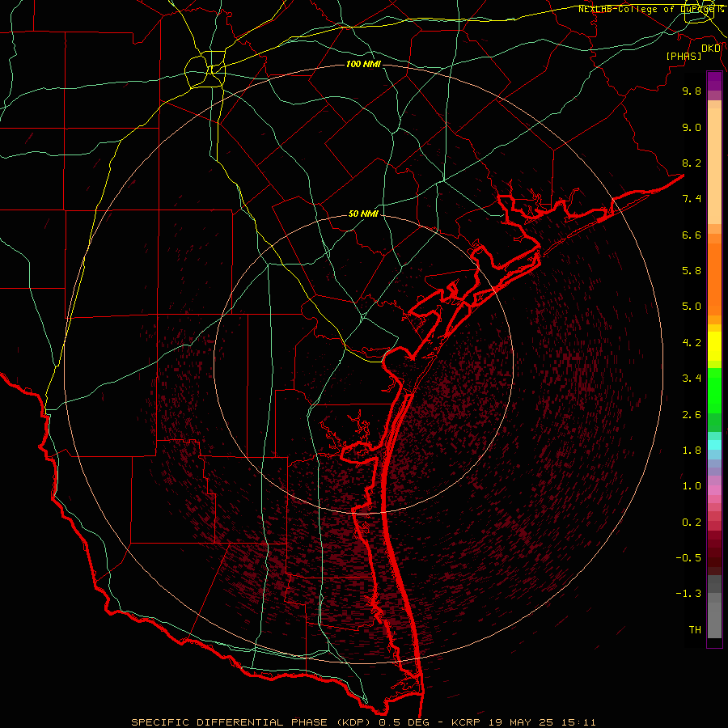Click the 2.6 scale value
Image resolution: width=728 pixels, height=728 pixels.
(x=692, y=415)
